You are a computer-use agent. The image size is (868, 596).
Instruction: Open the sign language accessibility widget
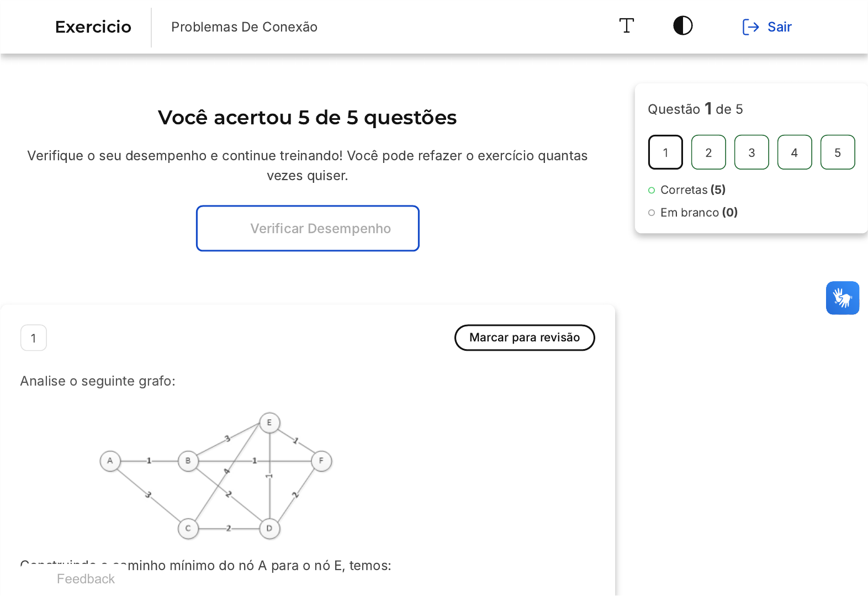[x=842, y=298]
